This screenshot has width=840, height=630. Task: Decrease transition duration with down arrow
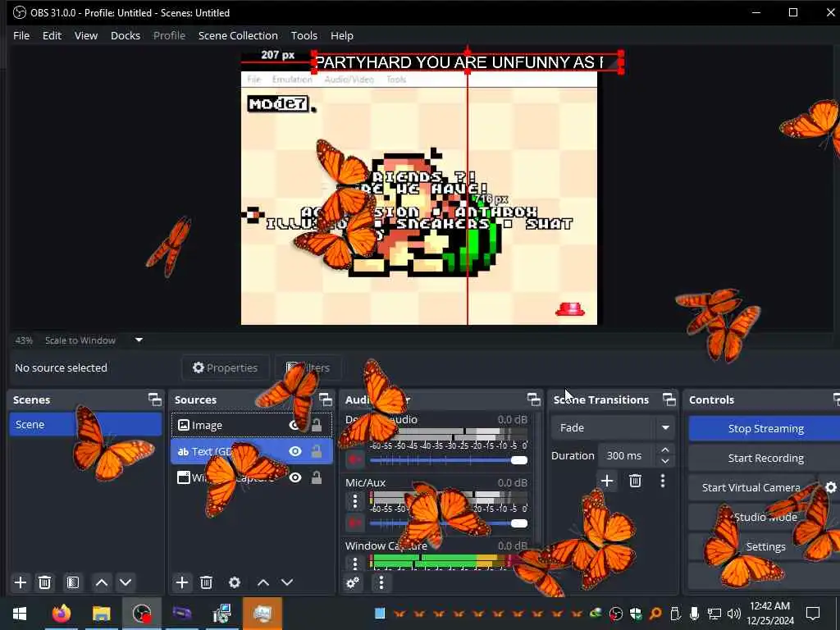pyautogui.click(x=664, y=461)
